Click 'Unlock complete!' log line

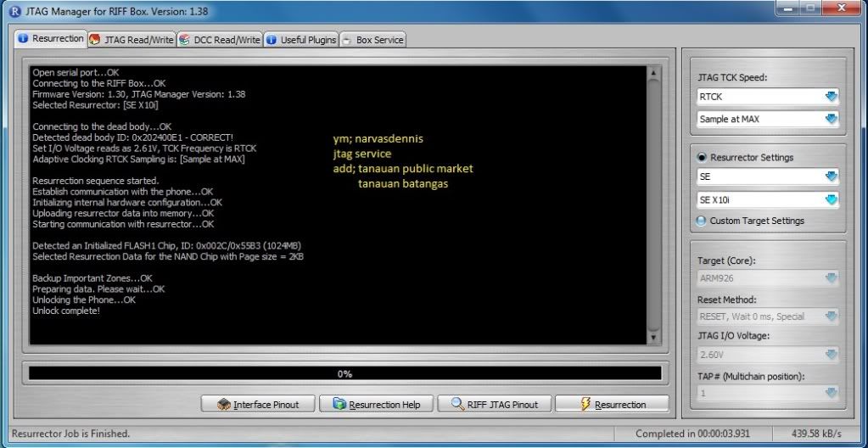[66, 311]
